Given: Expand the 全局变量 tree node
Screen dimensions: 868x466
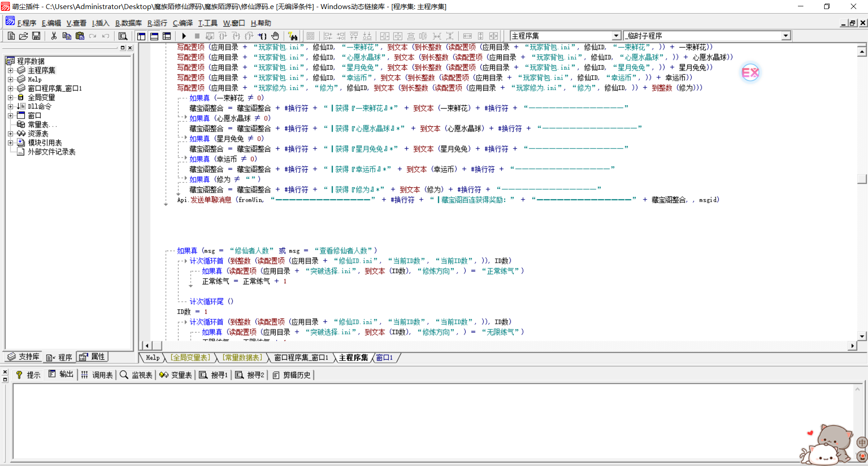Looking at the screenshot, I should click(x=10, y=97).
